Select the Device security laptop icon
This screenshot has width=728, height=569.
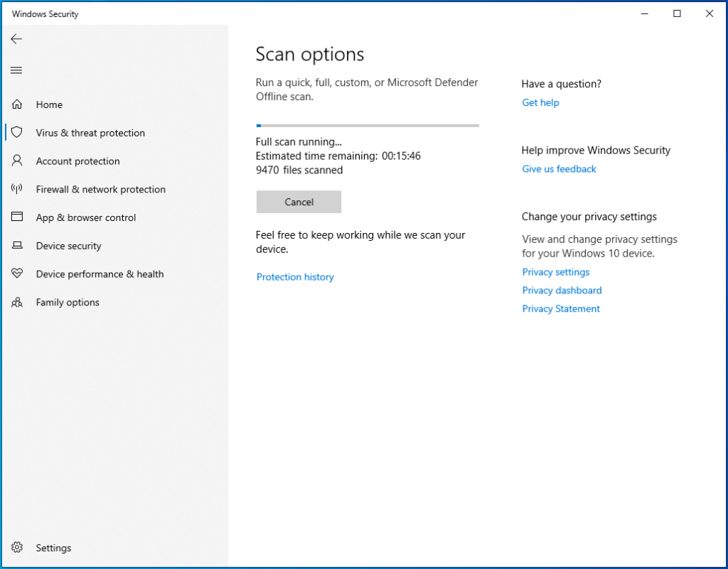coord(16,246)
